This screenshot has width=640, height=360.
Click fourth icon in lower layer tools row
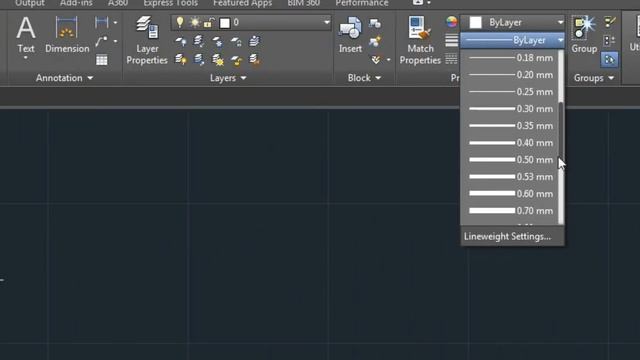(236, 60)
